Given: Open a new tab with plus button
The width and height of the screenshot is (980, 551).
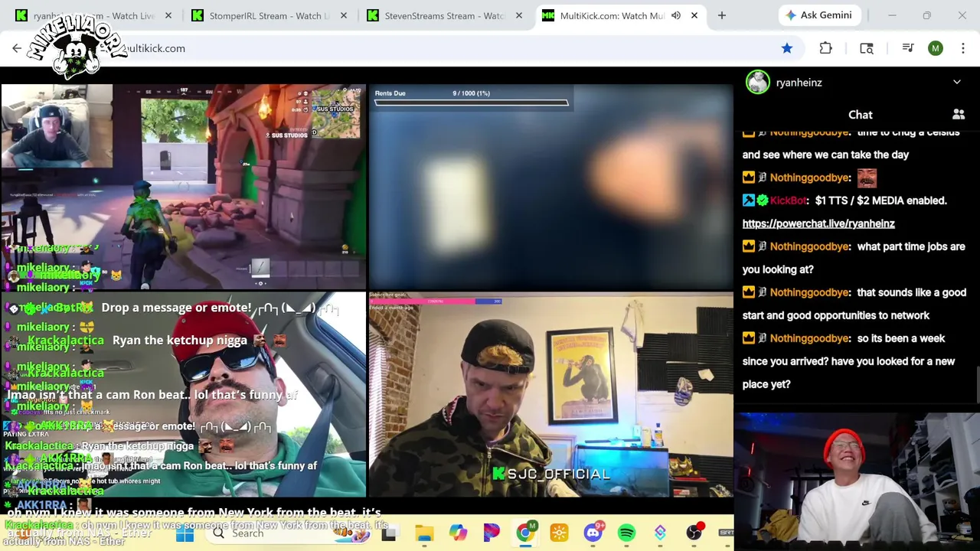Looking at the screenshot, I should 721,15.
